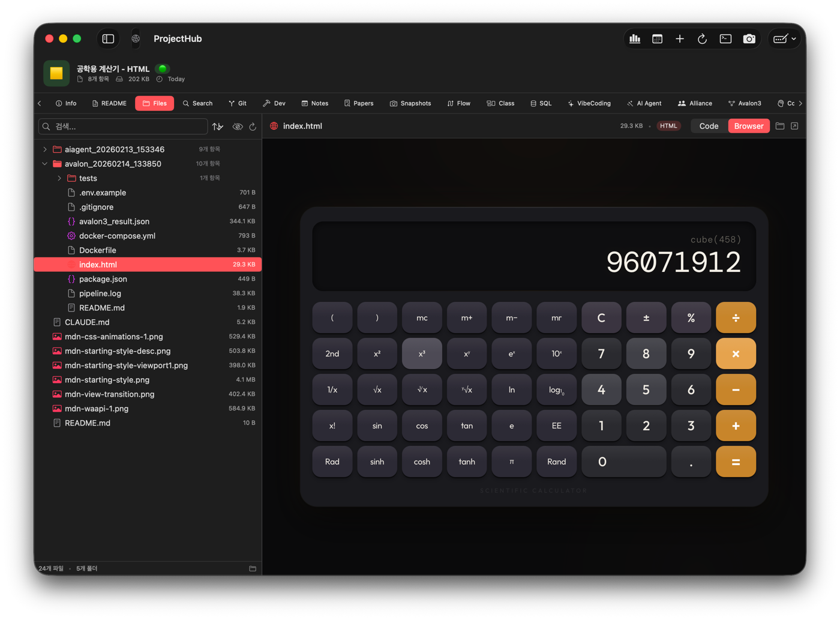This screenshot has width=840, height=620.
Task: Open the terminal icon in toolbar
Action: click(725, 39)
